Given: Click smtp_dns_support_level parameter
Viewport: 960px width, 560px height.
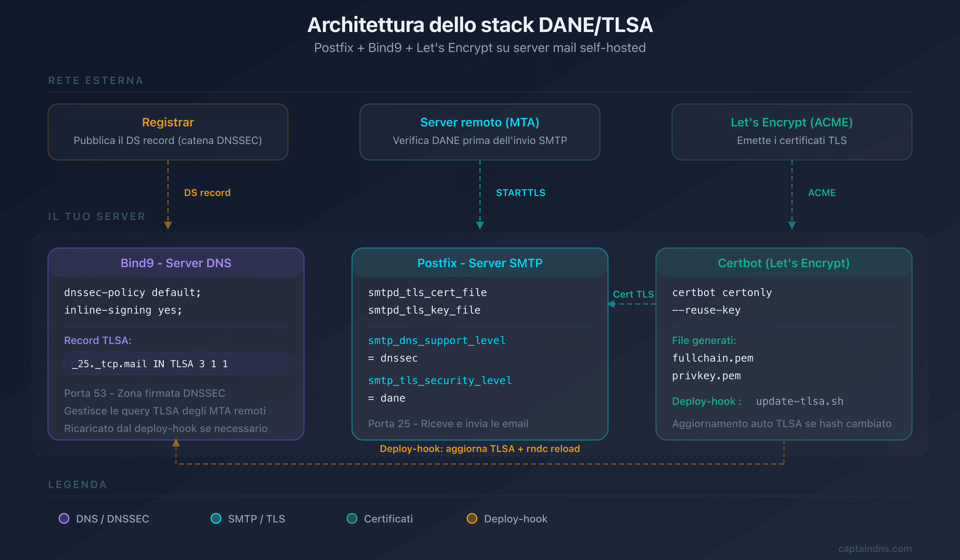Looking at the screenshot, I should (x=437, y=340).
